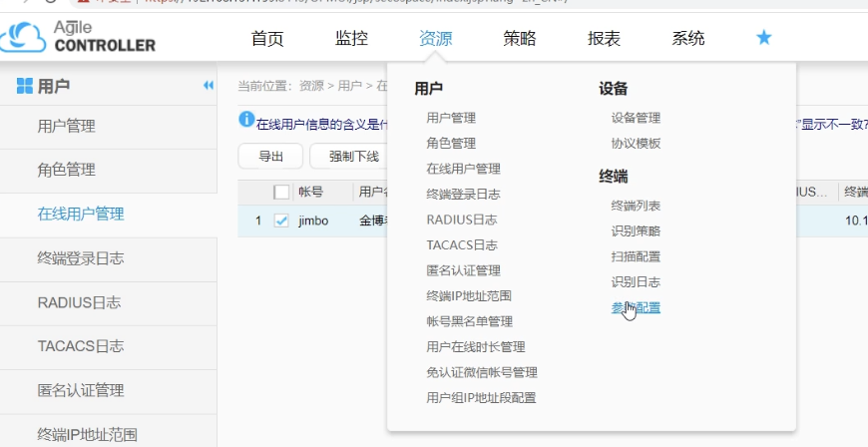The height and width of the screenshot is (447, 868).
Task: Open 扫描配置 under 终端 in the menu
Action: coord(637,256)
